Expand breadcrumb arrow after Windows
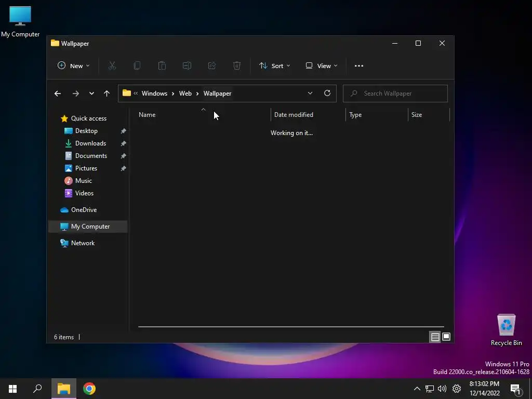Screen dimensions: 532x399 [x=173, y=94]
